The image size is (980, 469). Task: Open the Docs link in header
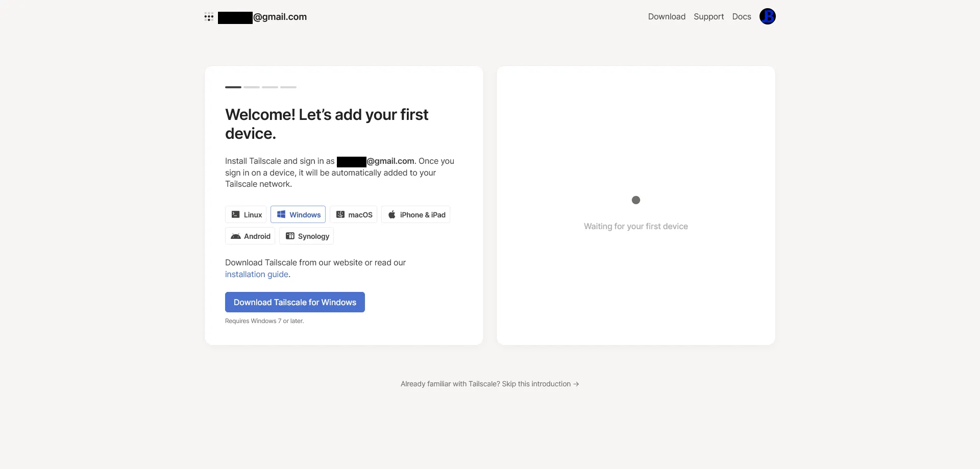(x=741, y=16)
